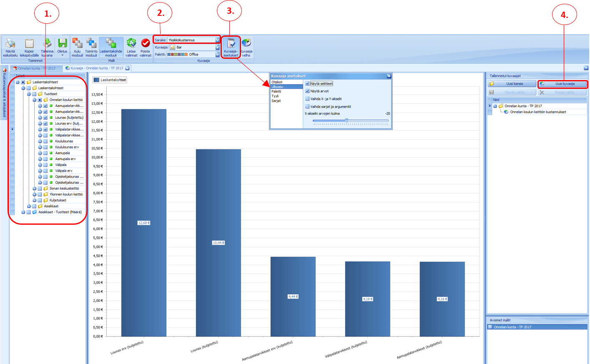Toggle the Näytä arvot checkbox

pyautogui.click(x=307, y=91)
